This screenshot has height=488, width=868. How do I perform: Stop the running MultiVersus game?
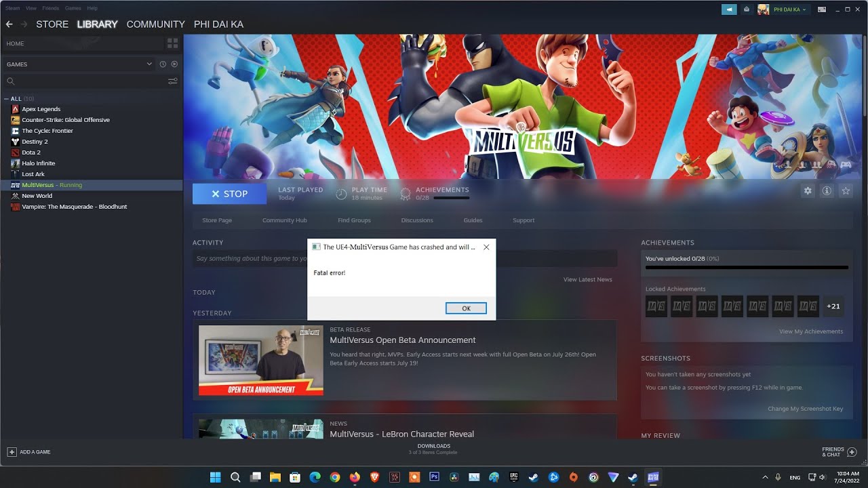click(x=229, y=194)
